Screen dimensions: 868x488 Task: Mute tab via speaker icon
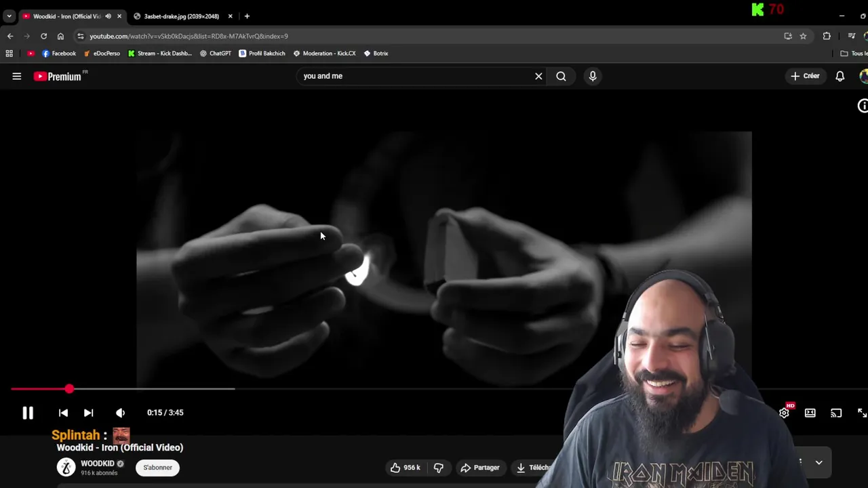(x=108, y=16)
